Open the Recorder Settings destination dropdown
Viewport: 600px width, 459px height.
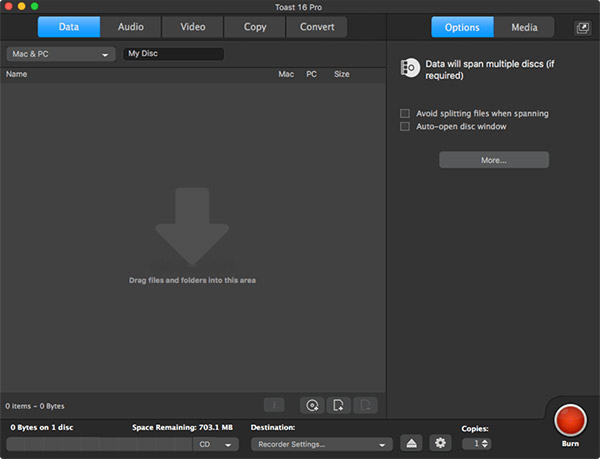(320, 444)
